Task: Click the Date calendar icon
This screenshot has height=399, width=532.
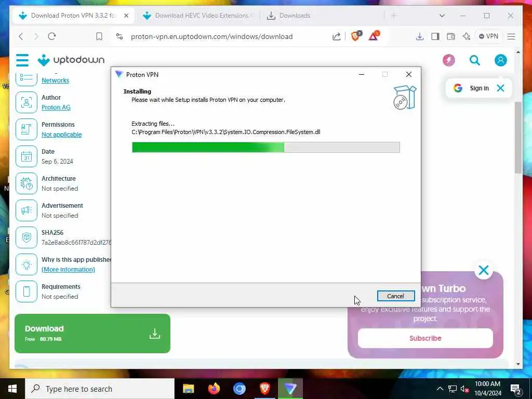Action: point(26,156)
